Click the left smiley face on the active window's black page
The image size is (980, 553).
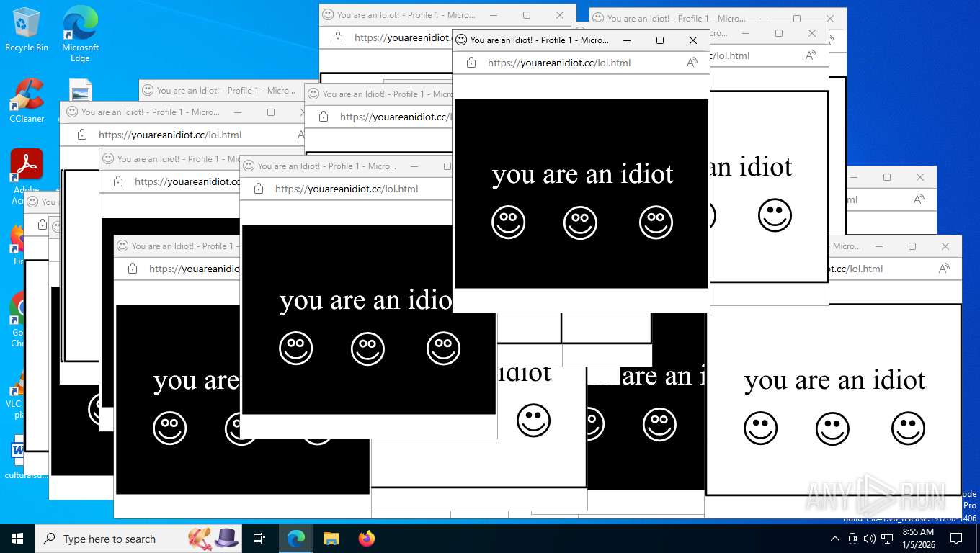click(509, 222)
